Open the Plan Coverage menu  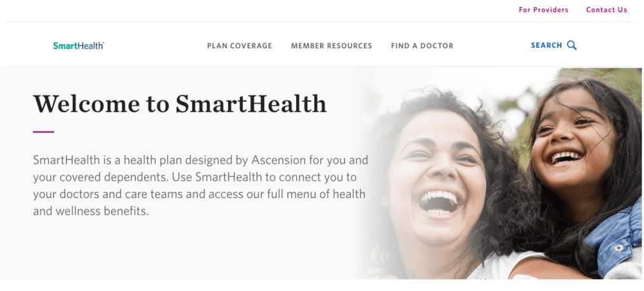click(x=239, y=46)
